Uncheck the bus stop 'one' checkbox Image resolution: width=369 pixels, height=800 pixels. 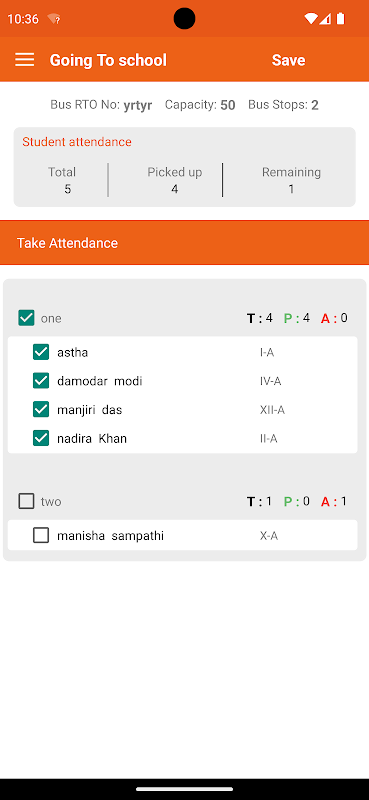pos(26,318)
